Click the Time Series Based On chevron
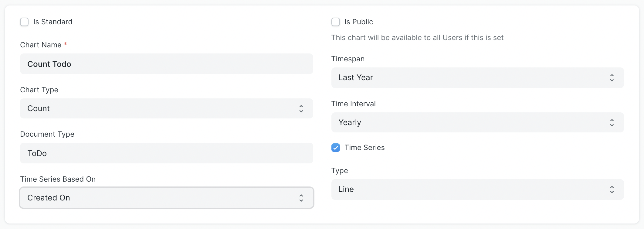The image size is (644, 229). (x=301, y=198)
